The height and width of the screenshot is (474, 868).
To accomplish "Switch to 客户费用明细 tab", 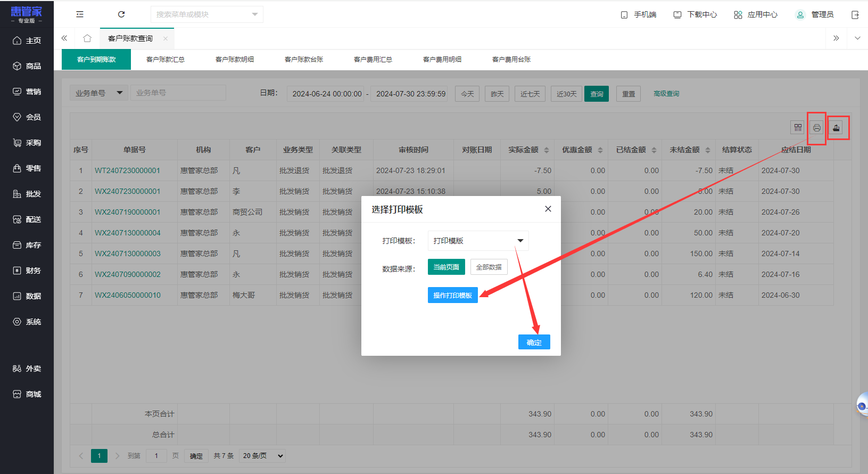I will coord(442,59).
